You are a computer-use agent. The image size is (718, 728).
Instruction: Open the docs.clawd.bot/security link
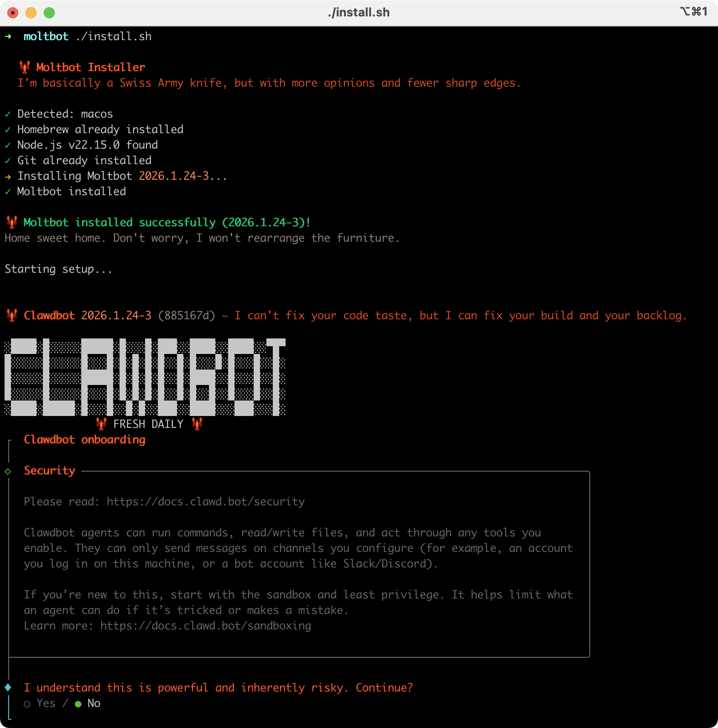pyautogui.click(x=205, y=502)
